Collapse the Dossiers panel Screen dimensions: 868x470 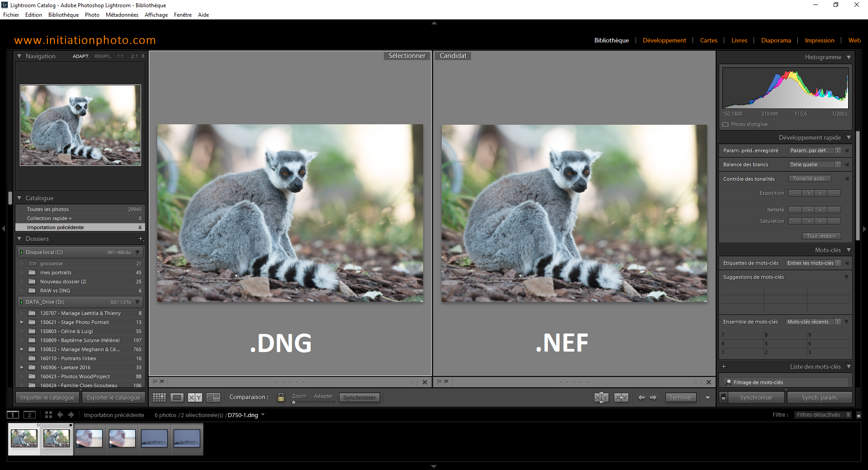point(19,239)
